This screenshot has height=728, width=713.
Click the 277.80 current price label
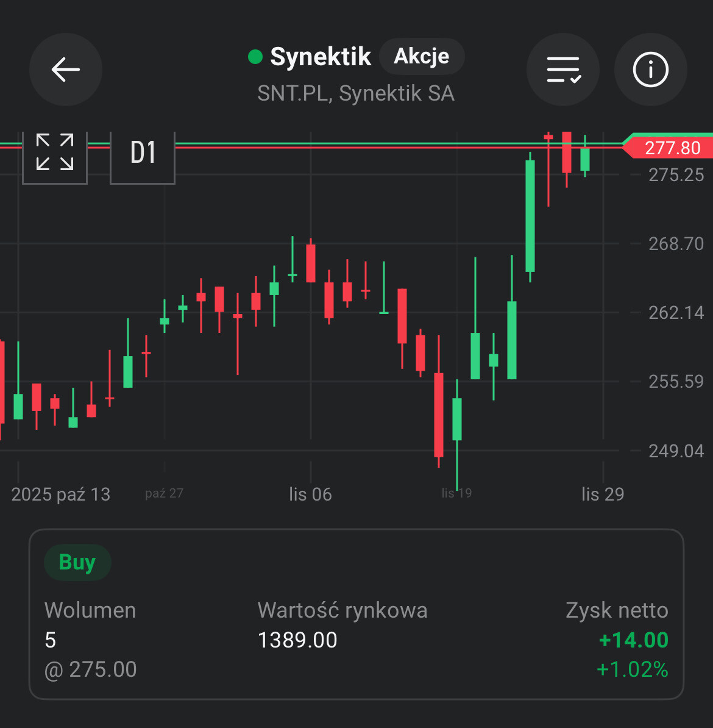(672, 148)
